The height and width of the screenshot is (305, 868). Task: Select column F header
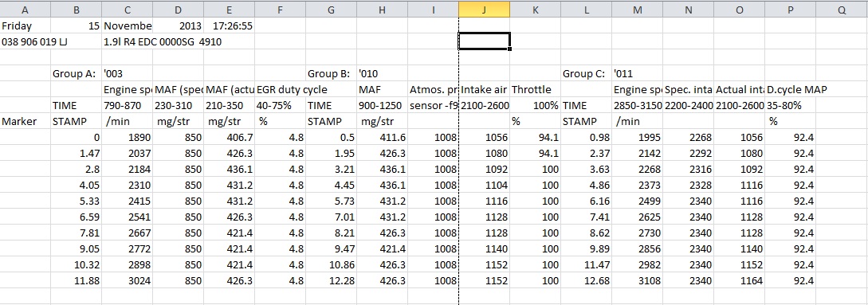(280, 9)
